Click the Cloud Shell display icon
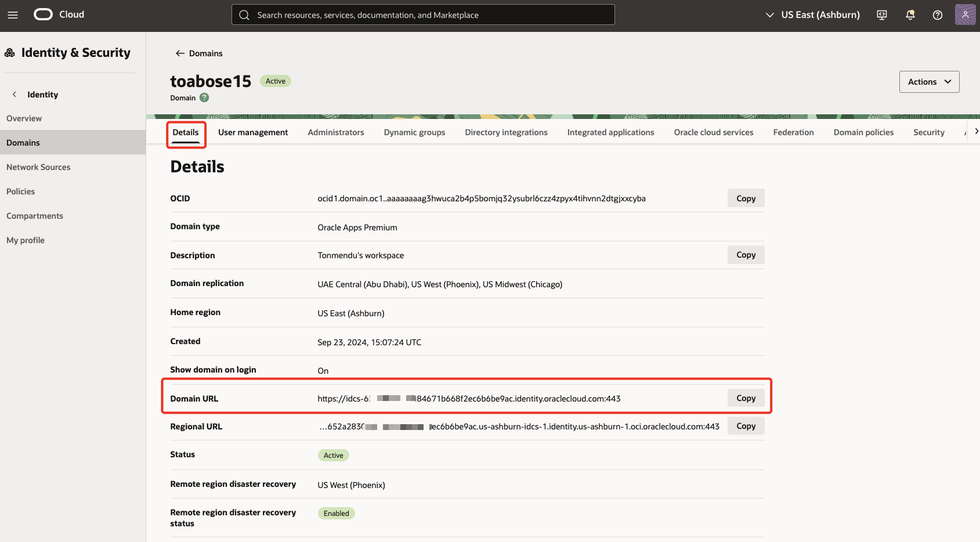The image size is (980, 542). (881, 15)
